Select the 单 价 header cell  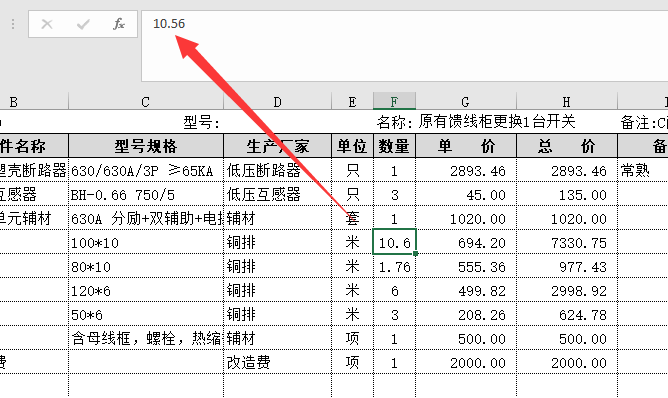tap(466, 146)
